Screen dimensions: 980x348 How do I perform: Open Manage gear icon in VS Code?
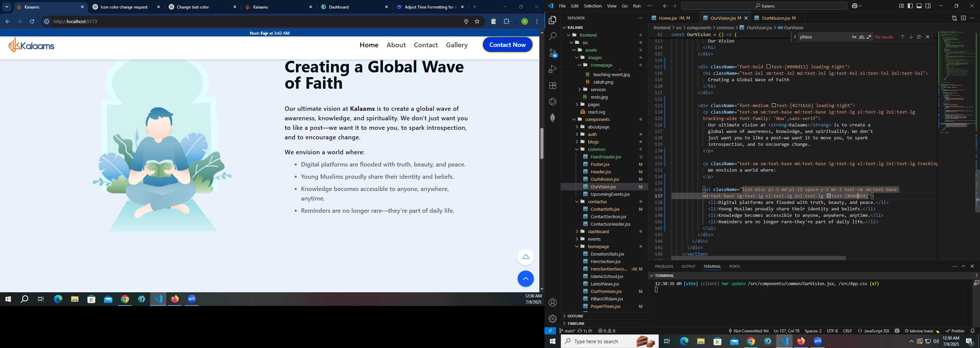pyautogui.click(x=552, y=319)
